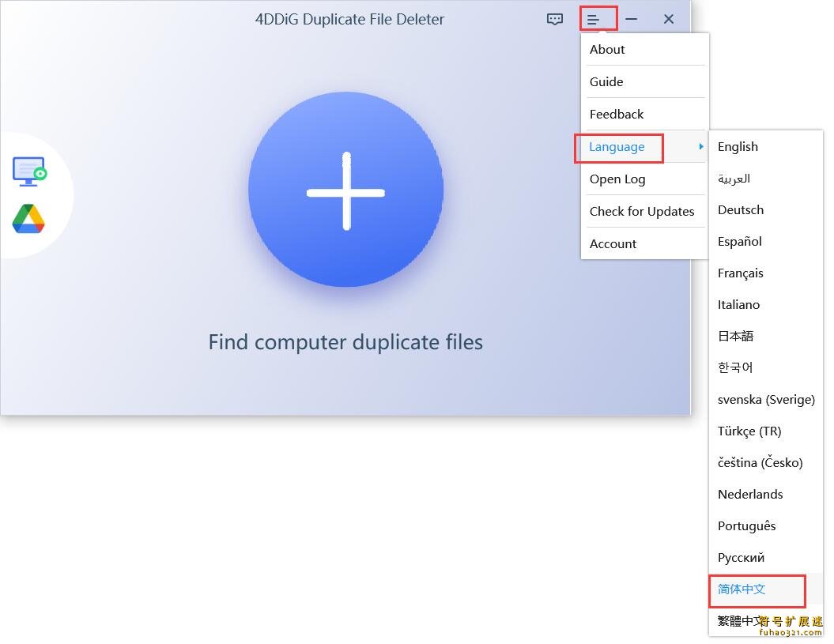Click the Find computer duplicate files text
The width and height of the screenshot is (834, 644).
pos(345,342)
